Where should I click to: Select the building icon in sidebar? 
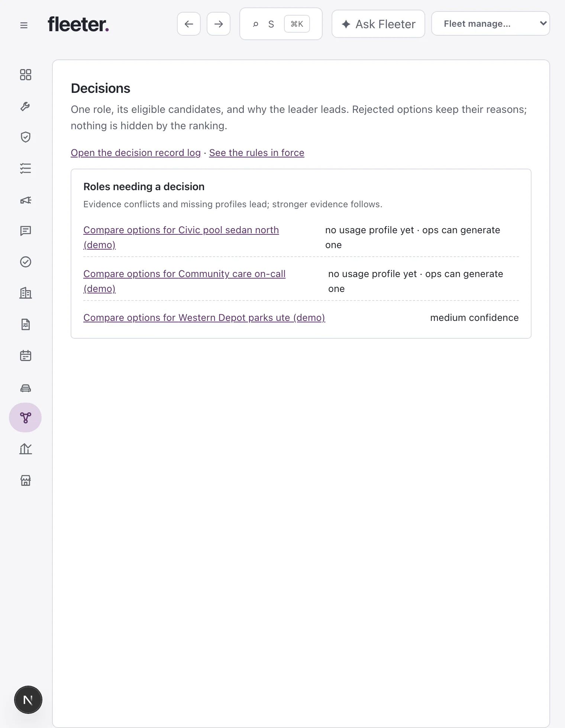pos(25,293)
